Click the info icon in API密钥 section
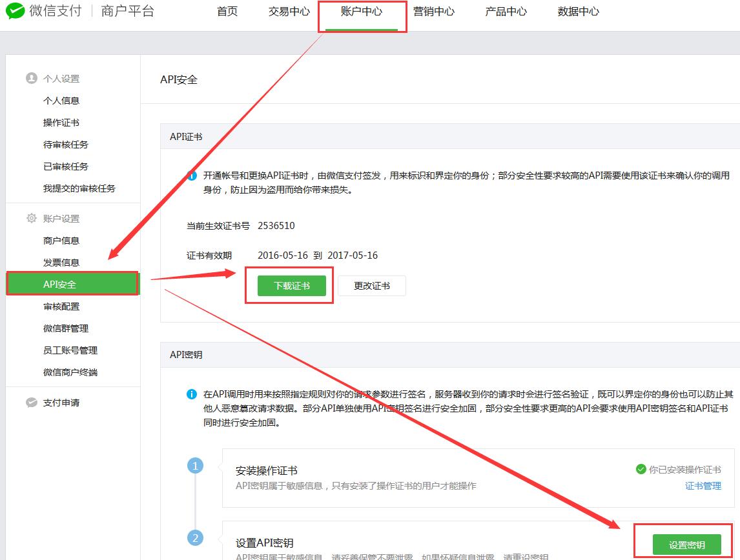 coord(192,394)
